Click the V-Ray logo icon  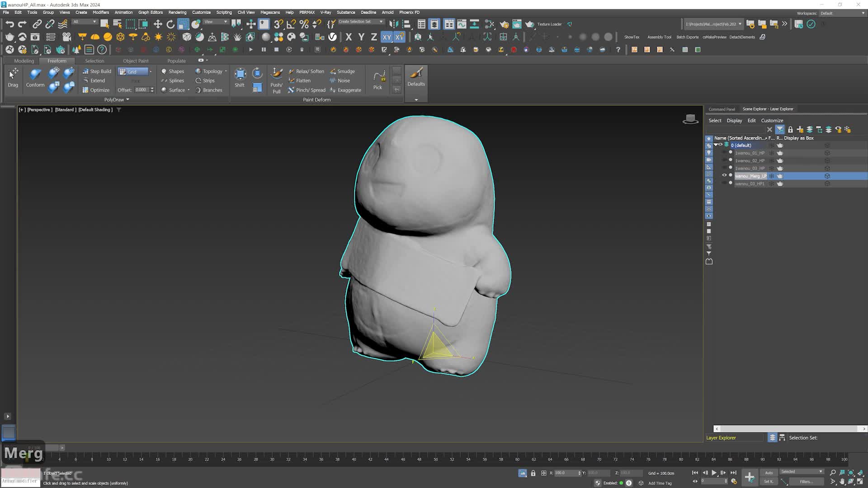point(333,37)
